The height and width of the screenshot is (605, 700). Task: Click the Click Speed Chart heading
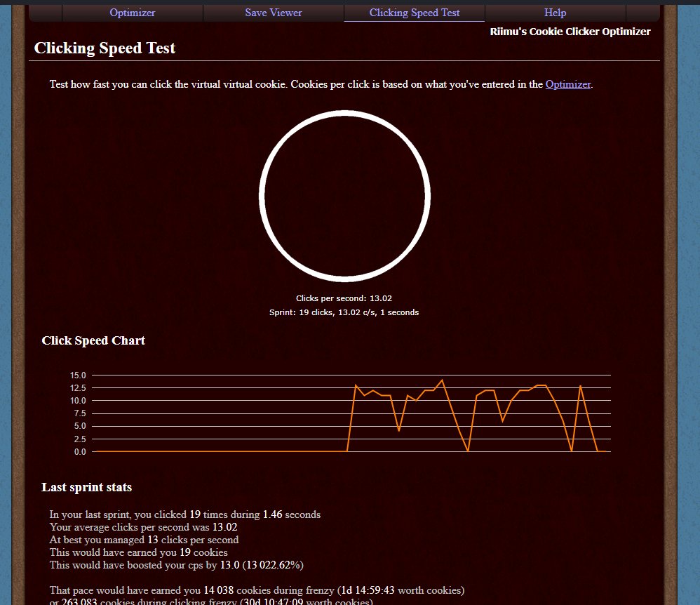(x=93, y=340)
